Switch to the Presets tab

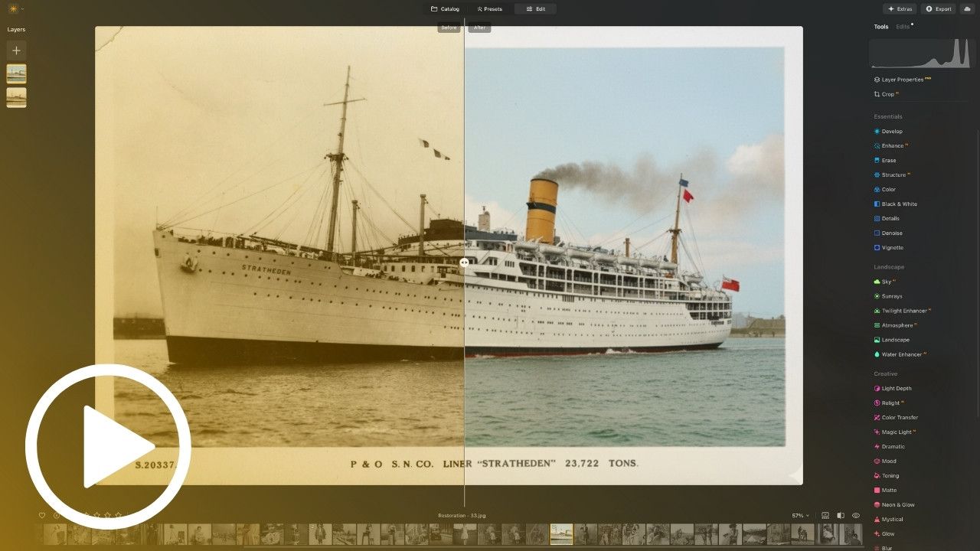489,9
